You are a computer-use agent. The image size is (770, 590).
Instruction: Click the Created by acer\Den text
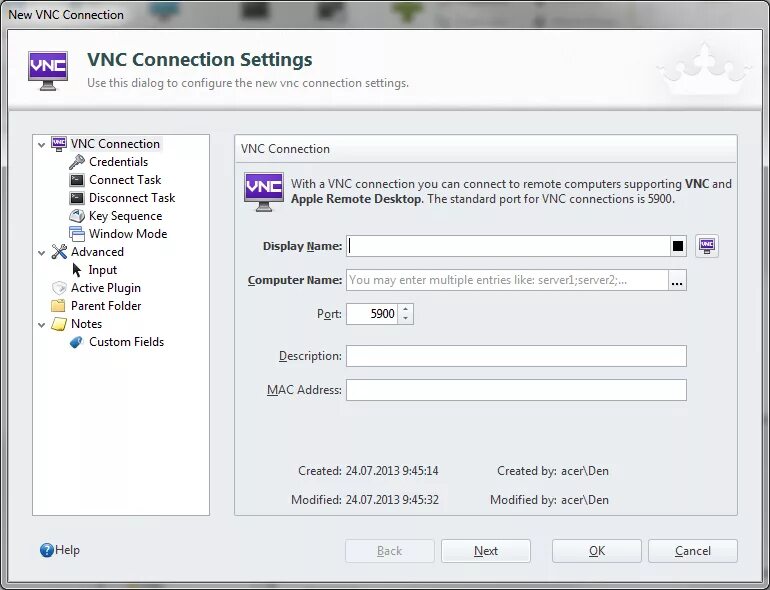pos(553,471)
